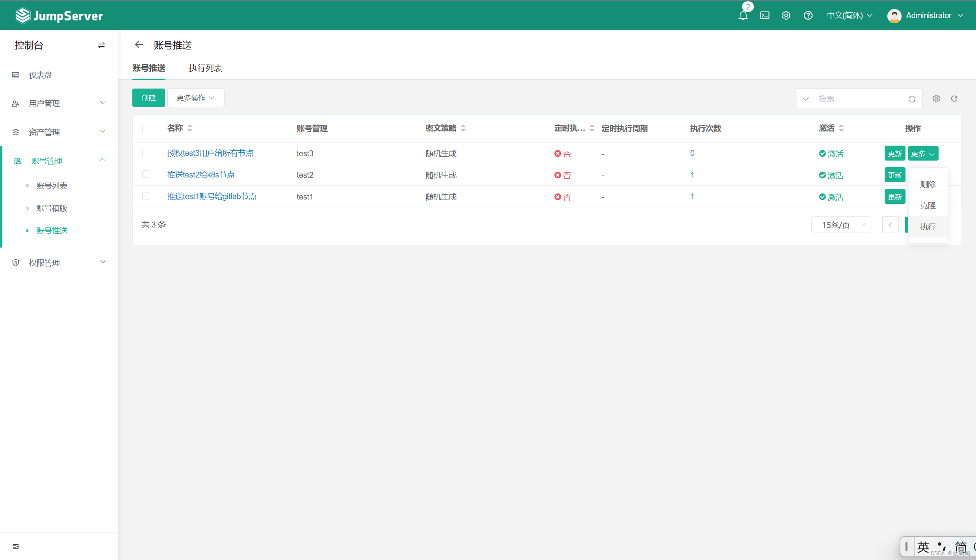This screenshot has width=976, height=560.
Task: Open the 更多操作 dropdown
Action: coord(196,98)
